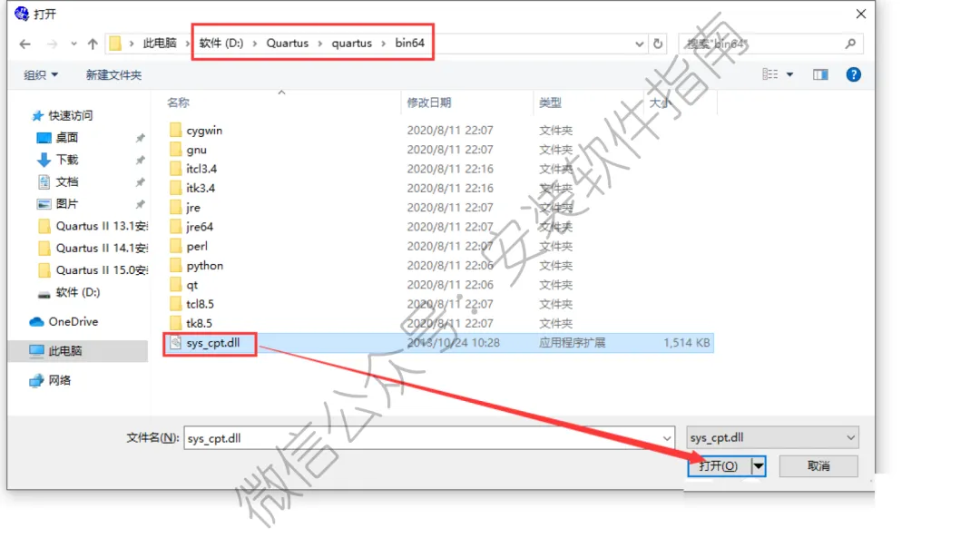Open Quartus II 13.1 folder in sidebar

(102, 226)
